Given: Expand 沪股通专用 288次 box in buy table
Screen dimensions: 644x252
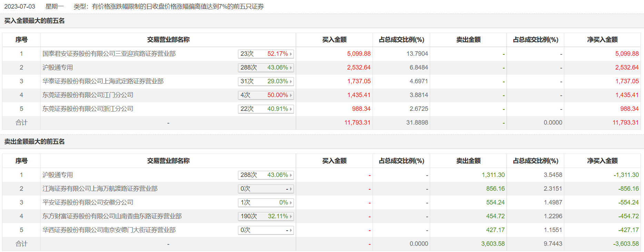Looking at the screenshot, I should point(266,67).
